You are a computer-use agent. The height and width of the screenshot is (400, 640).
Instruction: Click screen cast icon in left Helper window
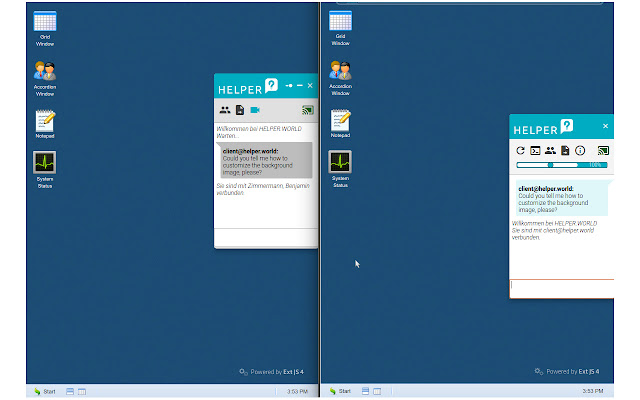tap(308, 110)
